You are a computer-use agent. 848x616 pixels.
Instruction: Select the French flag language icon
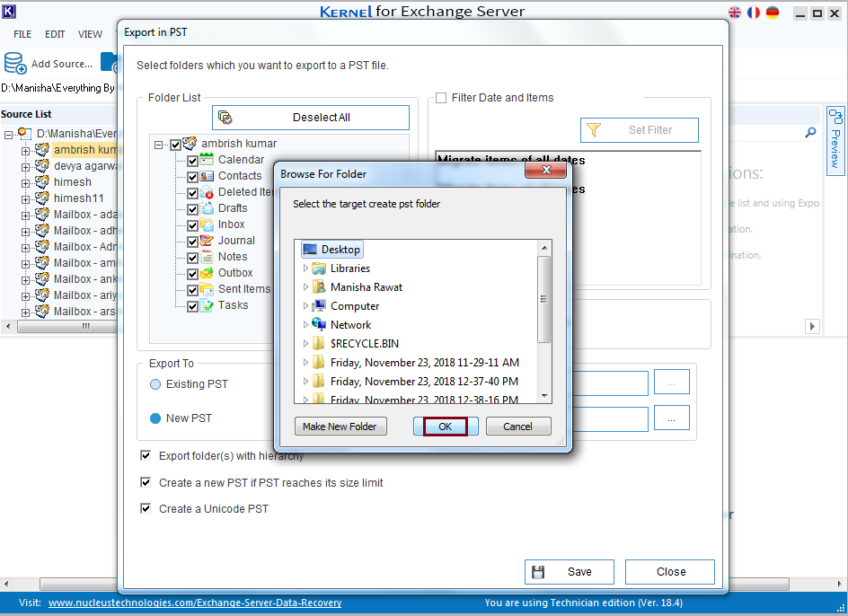point(754,13)
